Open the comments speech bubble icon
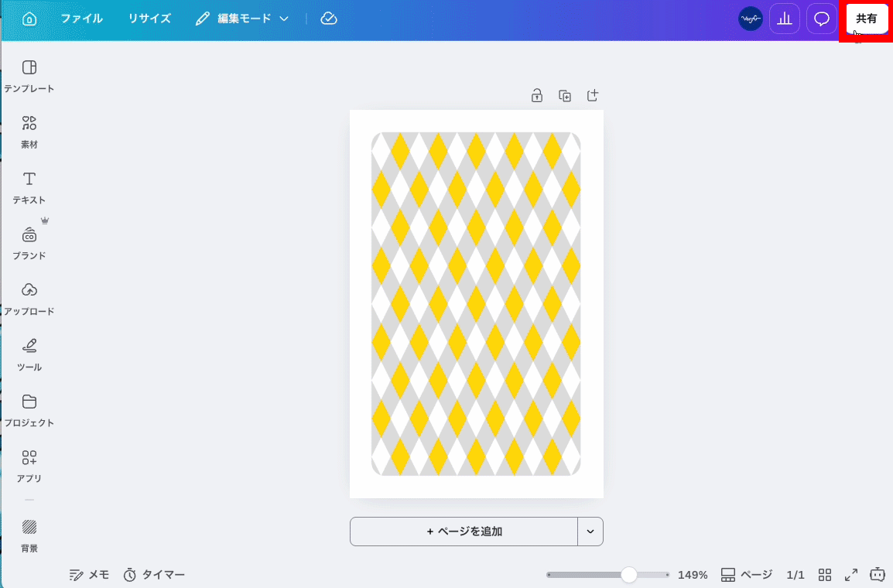Image resolution: width=893 pixels, height=588 pixels. (x=821, y=19)
